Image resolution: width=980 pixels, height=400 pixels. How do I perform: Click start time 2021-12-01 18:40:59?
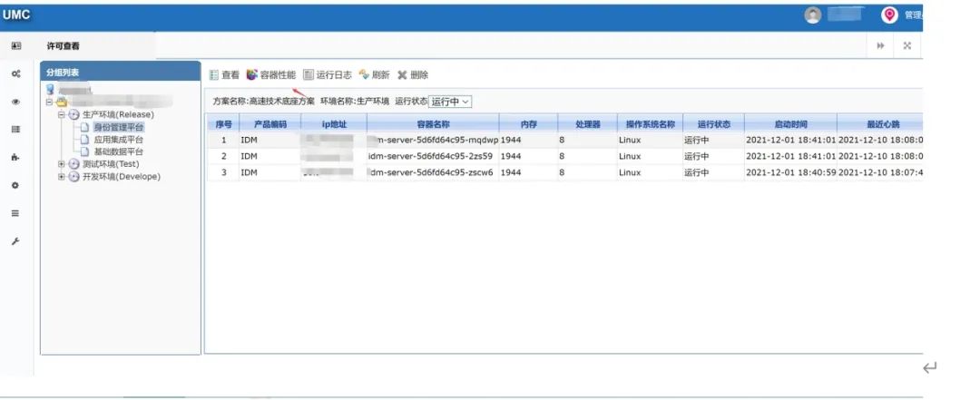tap(790, 172)
